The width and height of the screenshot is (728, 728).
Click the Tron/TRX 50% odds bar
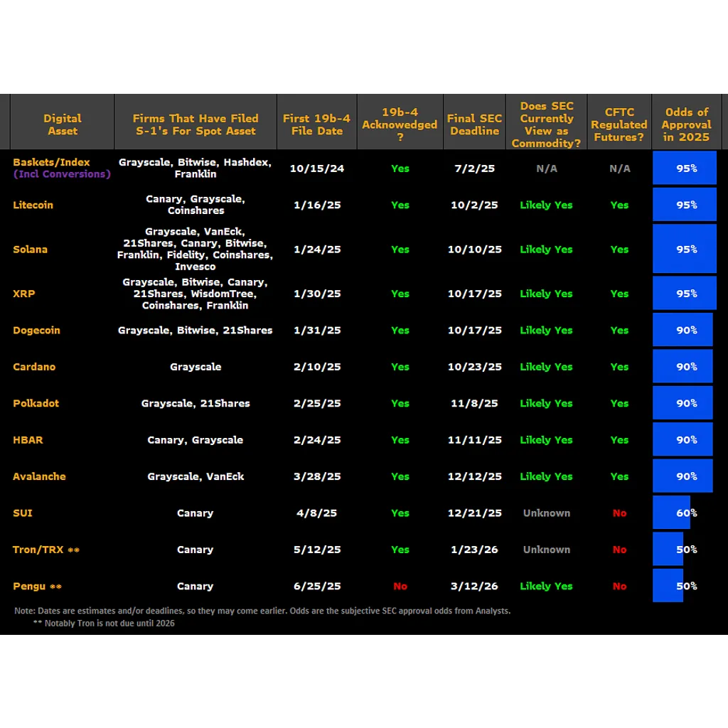[x=668, y=549]
